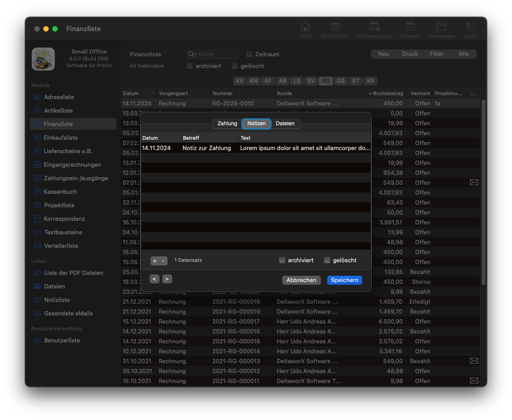Click the Kunde search field

(213, 54)
